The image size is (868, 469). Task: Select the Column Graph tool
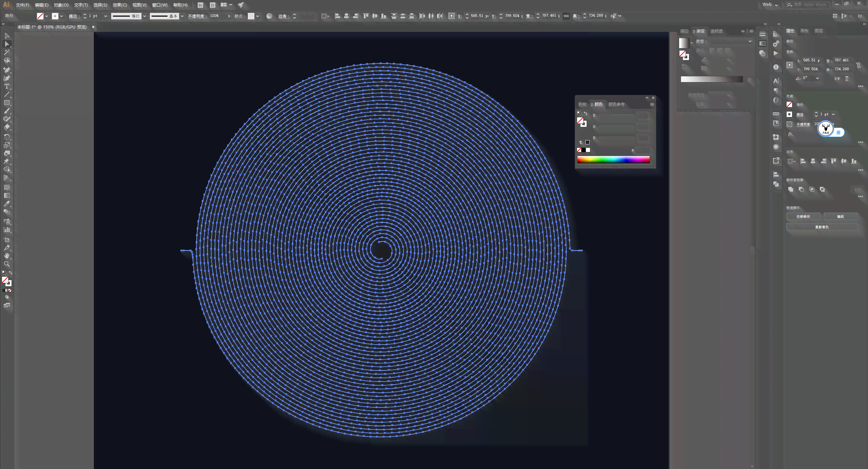click(7, 230)
